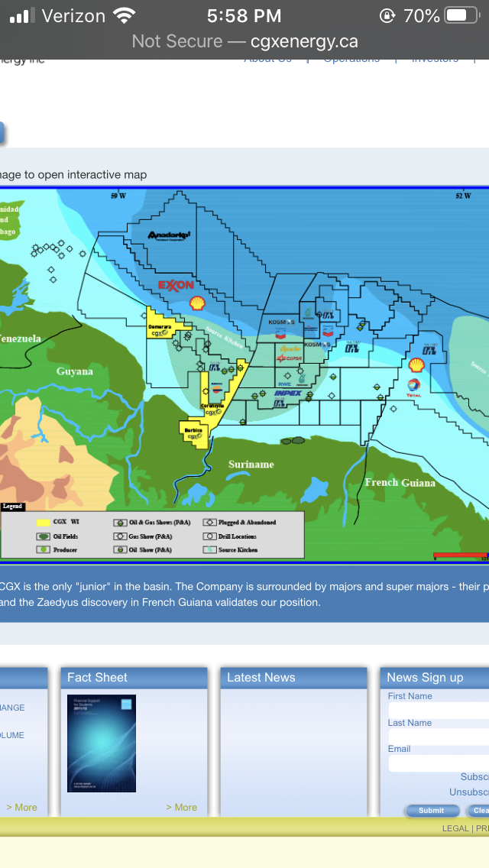Tap the Email input field
The image size is (489, 868).
click(x=439, y=763)
